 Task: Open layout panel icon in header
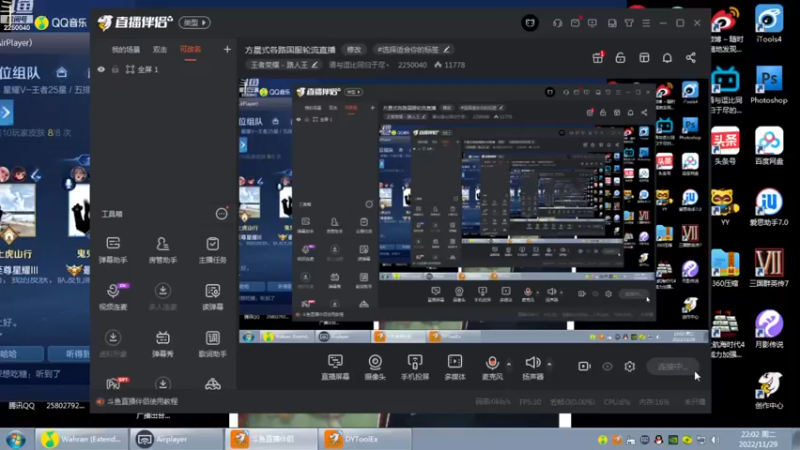(x=644, y=58)
